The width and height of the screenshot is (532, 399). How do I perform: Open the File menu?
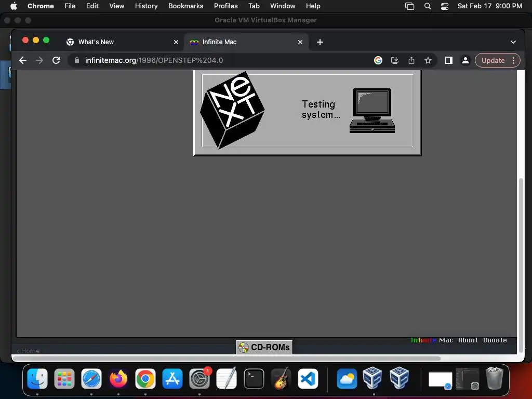(70, 6)
